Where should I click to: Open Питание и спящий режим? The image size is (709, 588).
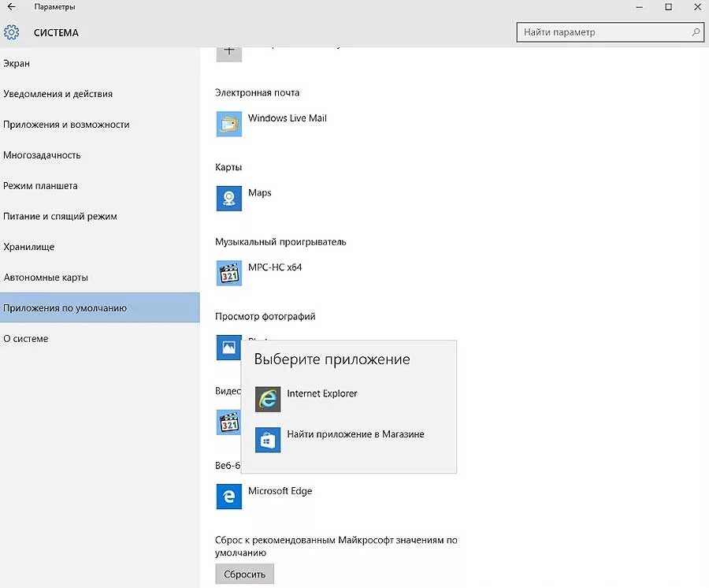[x=99, y=216]
